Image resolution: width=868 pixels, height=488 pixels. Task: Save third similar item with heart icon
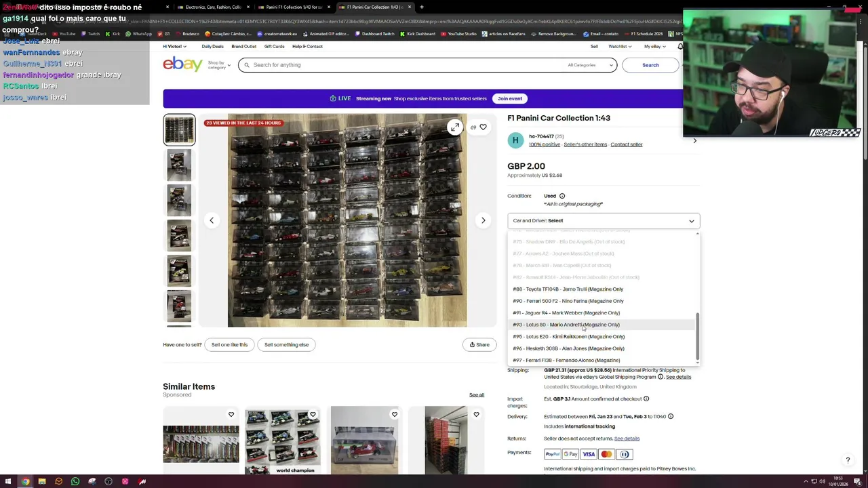pyautogui.click(x=394, y=414)
